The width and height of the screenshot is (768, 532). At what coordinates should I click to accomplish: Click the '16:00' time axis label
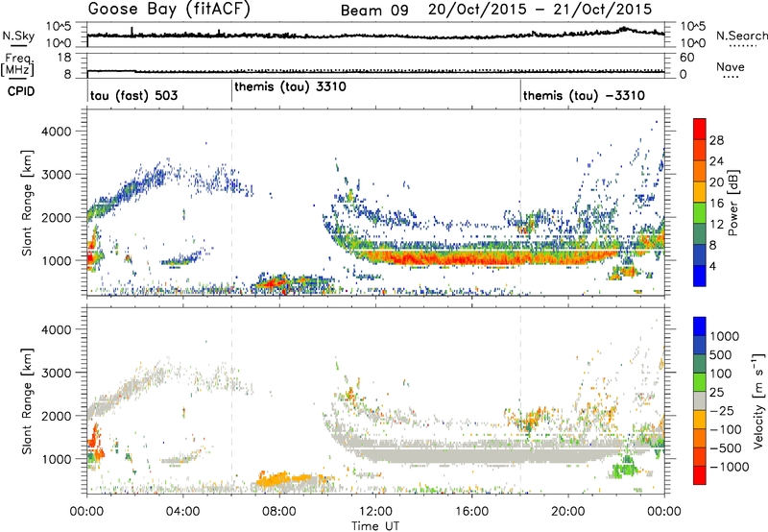[471, 512]
